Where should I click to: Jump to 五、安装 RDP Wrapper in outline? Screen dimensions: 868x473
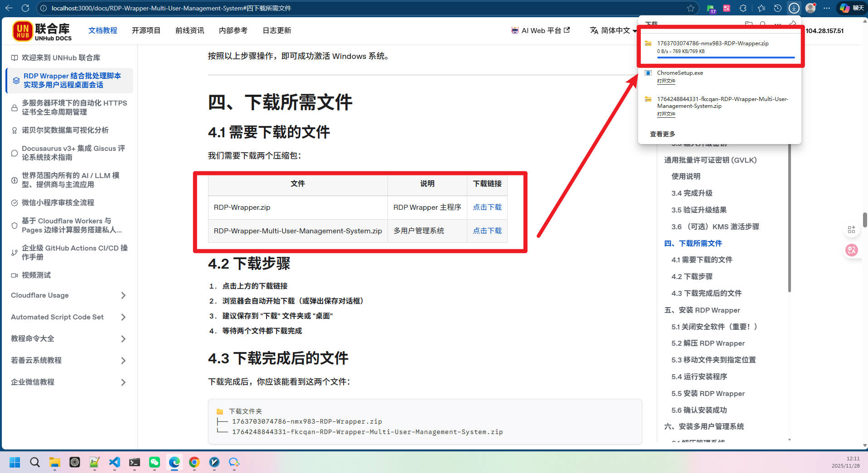pyautogui.click(x=702, y=310)
